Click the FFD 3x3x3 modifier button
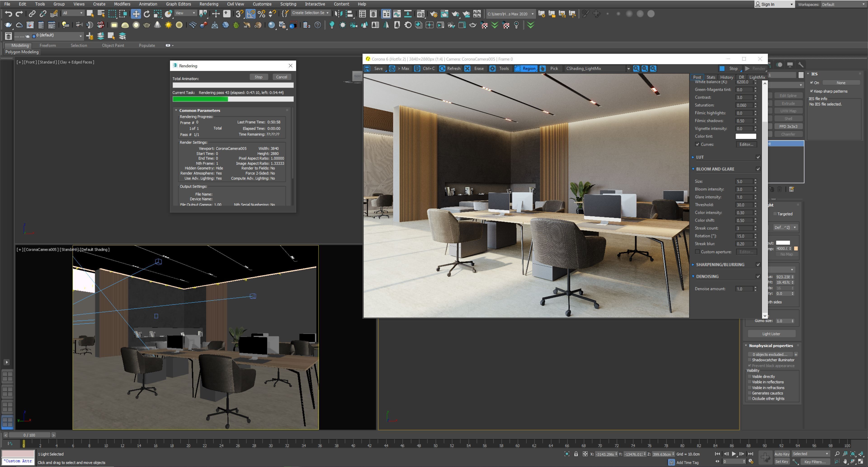This screenshot has height=467, width=868. tap(788, 127)
